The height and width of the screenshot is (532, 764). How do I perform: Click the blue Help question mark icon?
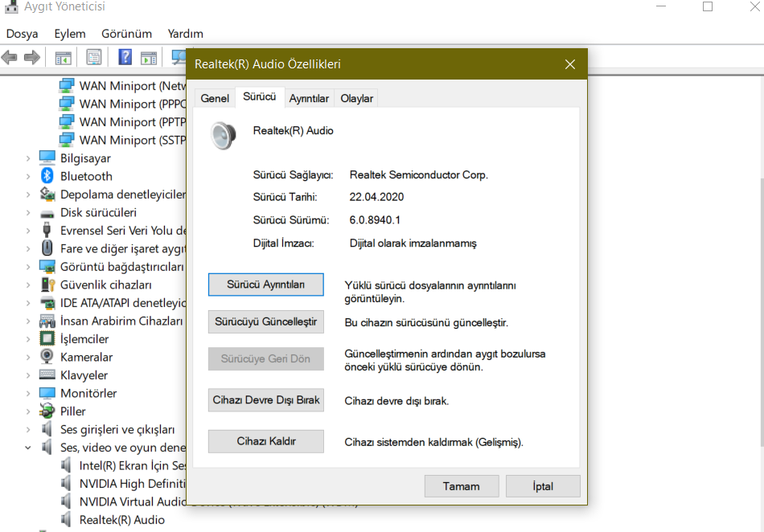[x=125, y=57]
